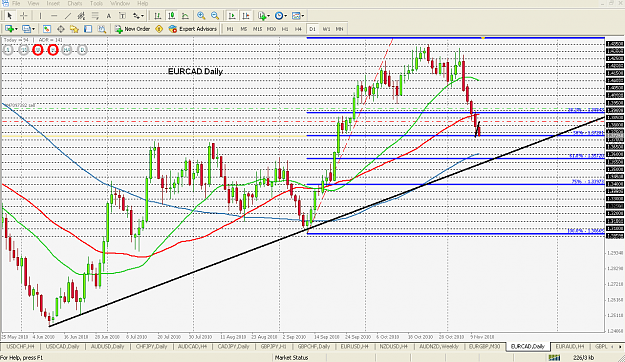The image size is (625, 362).
Task: Switch to the EURAUD,H4 chart tab
Action: click(570, 346)
